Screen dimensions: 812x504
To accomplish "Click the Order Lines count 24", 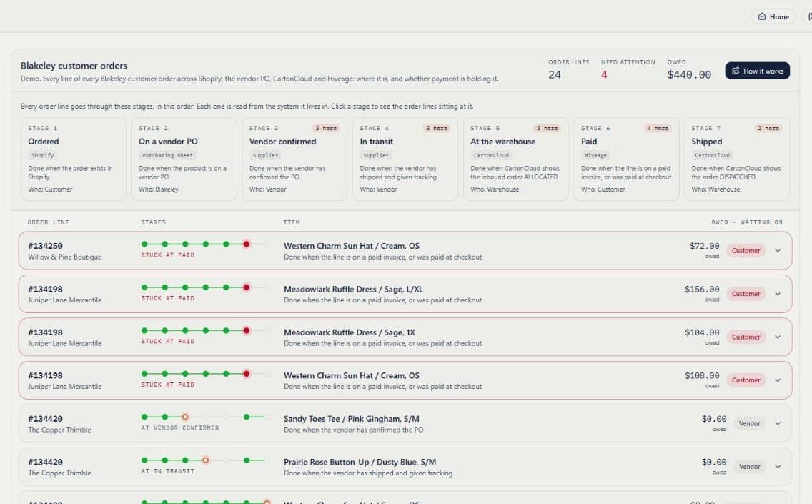I will pyautogui.click(x=555, y=75).
